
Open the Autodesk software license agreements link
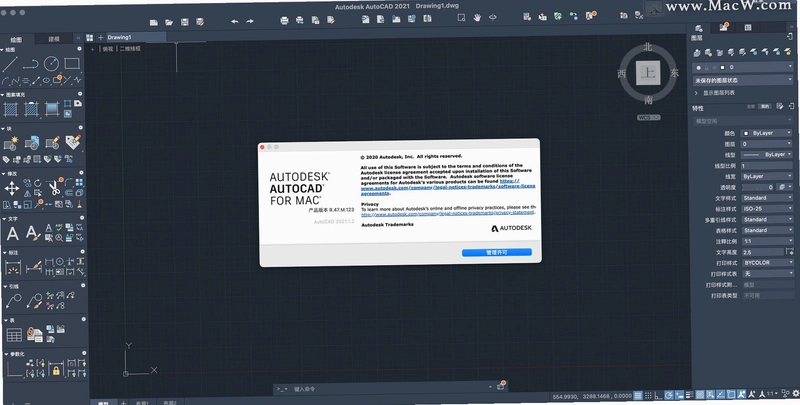[448, 187]
